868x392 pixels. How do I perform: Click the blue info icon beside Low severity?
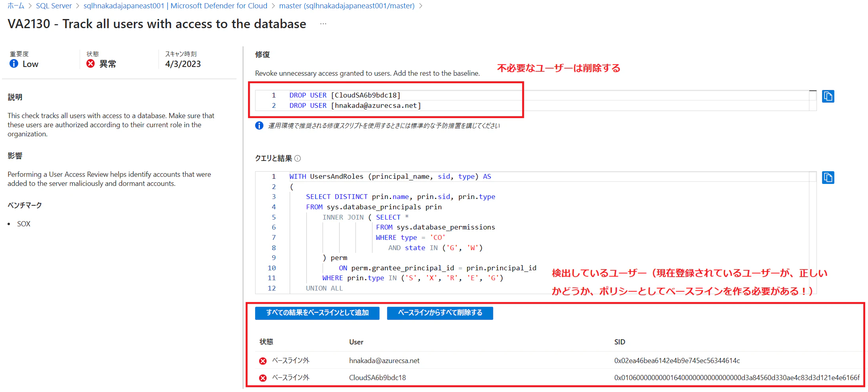(x=14, y=63)
